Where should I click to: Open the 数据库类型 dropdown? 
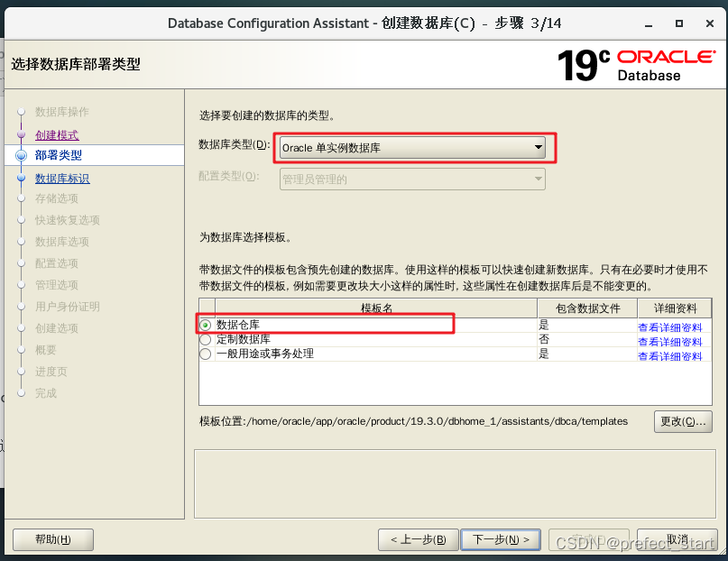tap(412, 148)
